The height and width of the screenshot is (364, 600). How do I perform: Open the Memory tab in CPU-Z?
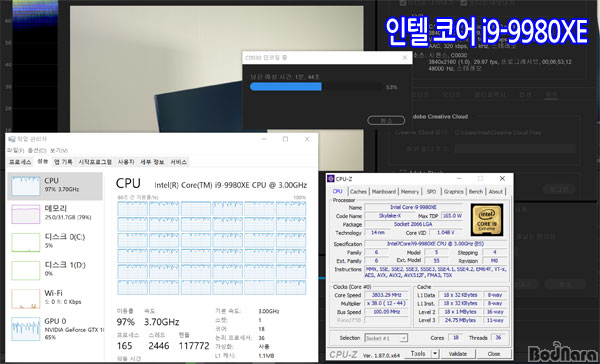tap(410, 192)
